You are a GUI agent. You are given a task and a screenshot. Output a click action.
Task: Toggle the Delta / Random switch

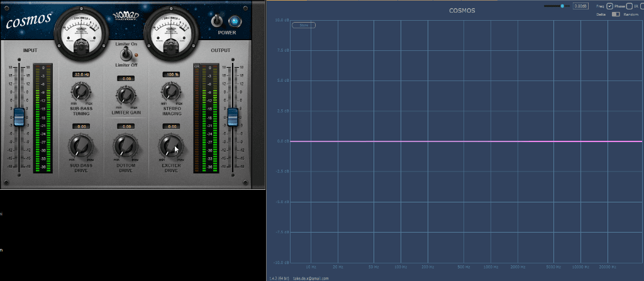[x=616, y=14]
